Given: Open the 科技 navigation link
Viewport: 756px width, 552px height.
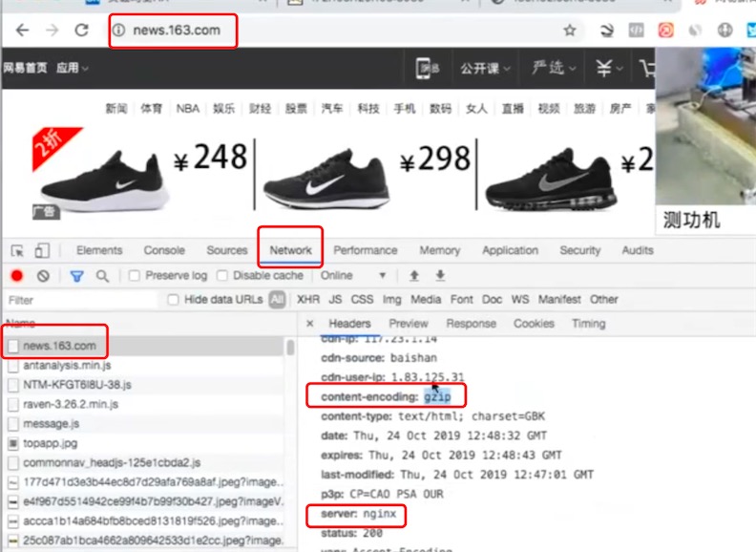Looking at the screenshot, I should point(368,109).
